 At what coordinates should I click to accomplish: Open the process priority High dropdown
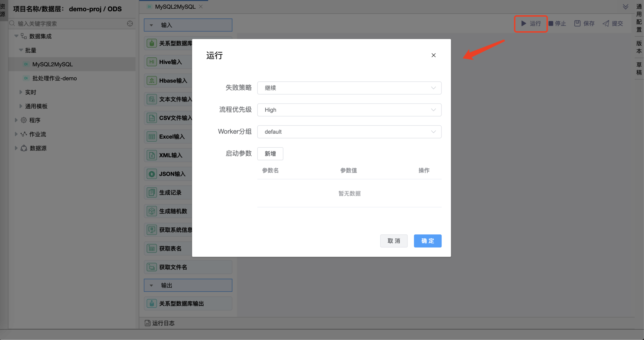[349, 110]
